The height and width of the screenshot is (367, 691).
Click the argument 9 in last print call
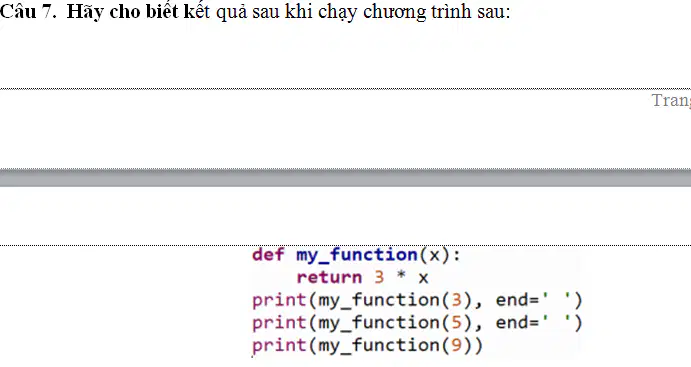pos(456,345)
